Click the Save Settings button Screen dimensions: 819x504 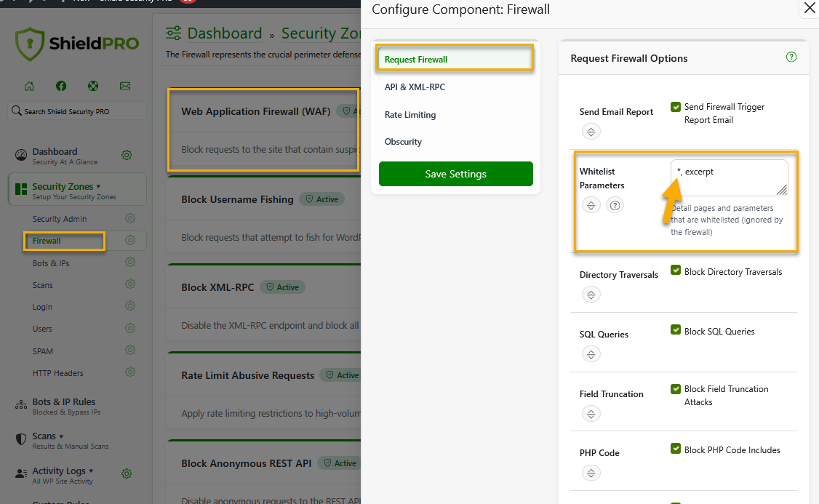coord(455,174)
